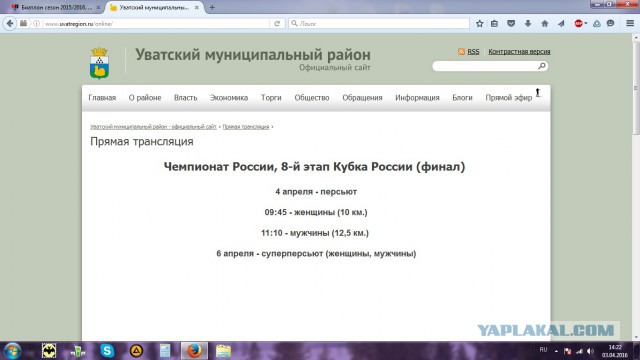Click the Firefox taskbar icon
640x360 pixels.
194,351
